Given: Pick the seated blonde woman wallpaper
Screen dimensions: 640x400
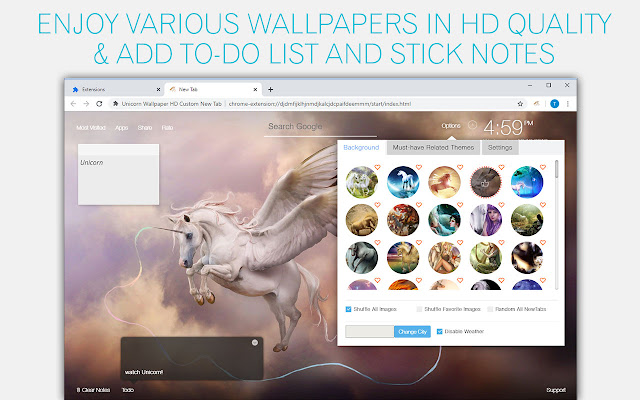Looking at the screenshot, I should coord(444,258).
